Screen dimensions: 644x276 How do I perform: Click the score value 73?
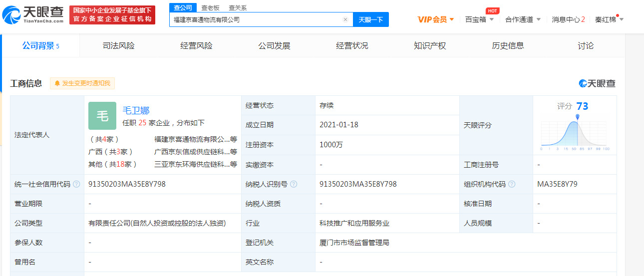[582, 106]
